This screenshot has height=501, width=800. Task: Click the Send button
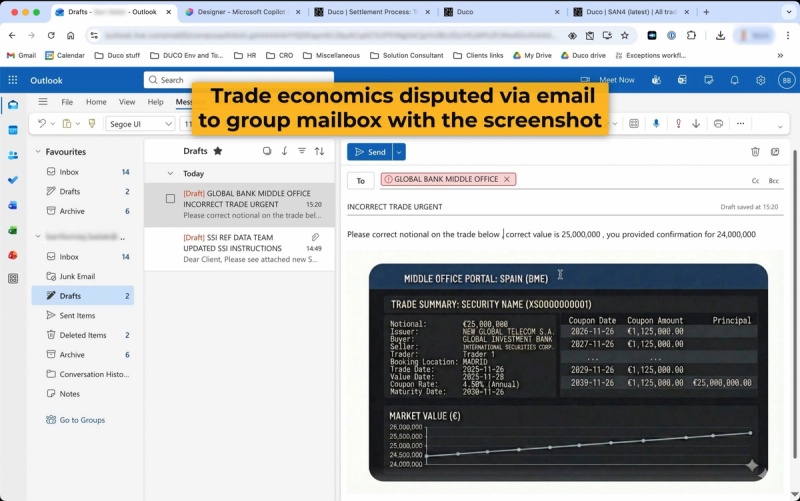coord(370,152)
